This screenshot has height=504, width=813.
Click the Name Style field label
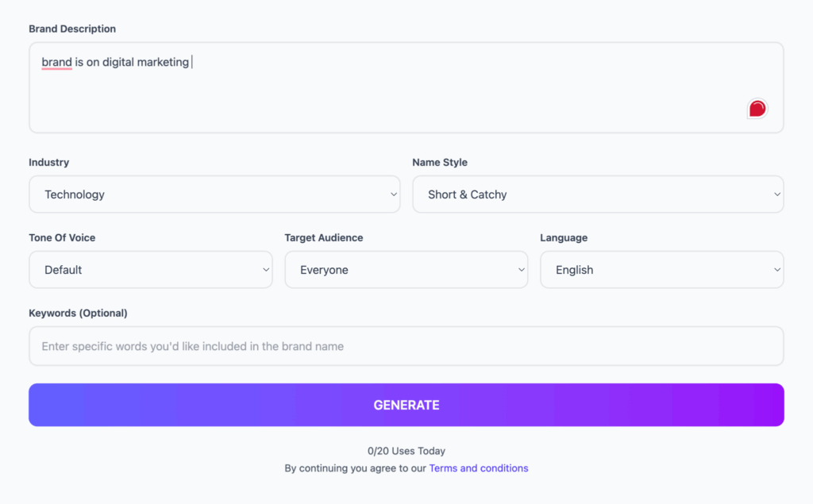coord(440,162)
